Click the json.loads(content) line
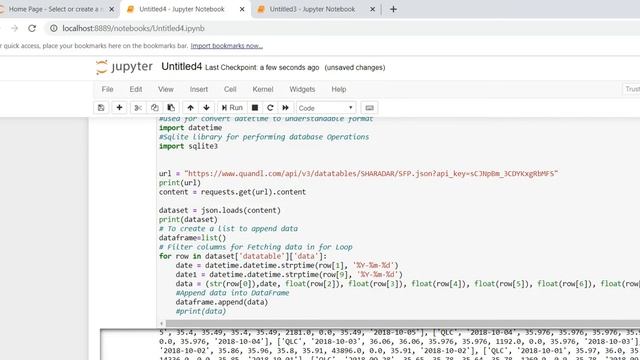640x360 pixels. click(x=220, y=210)
